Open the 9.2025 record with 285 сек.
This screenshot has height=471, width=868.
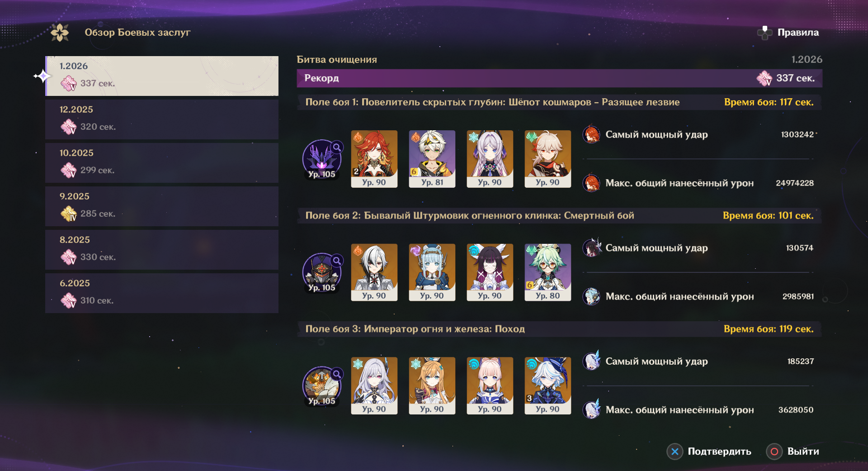162,206
